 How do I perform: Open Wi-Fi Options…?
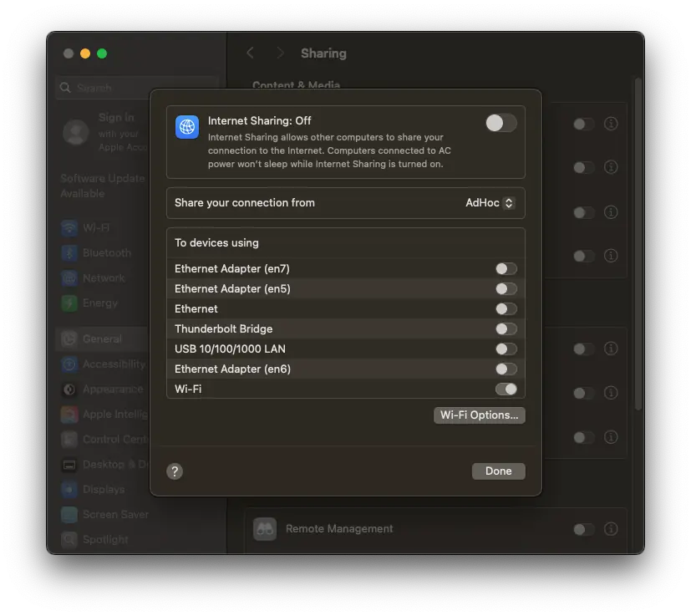click(479, 415)
